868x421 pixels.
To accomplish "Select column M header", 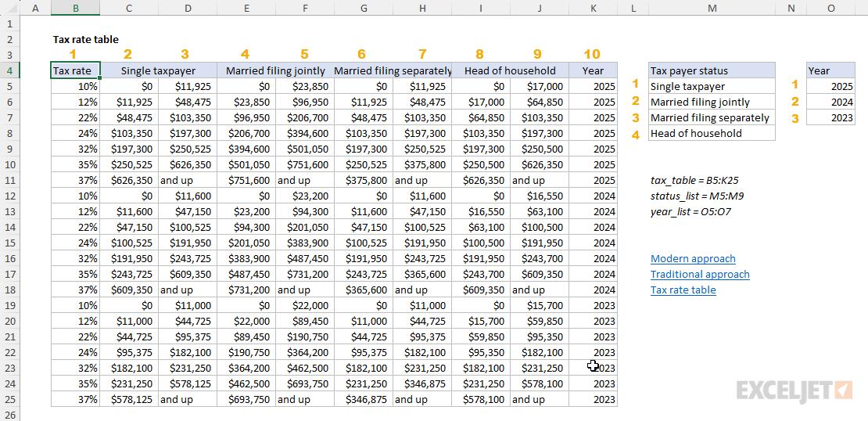I will click(x=712, y=8).
